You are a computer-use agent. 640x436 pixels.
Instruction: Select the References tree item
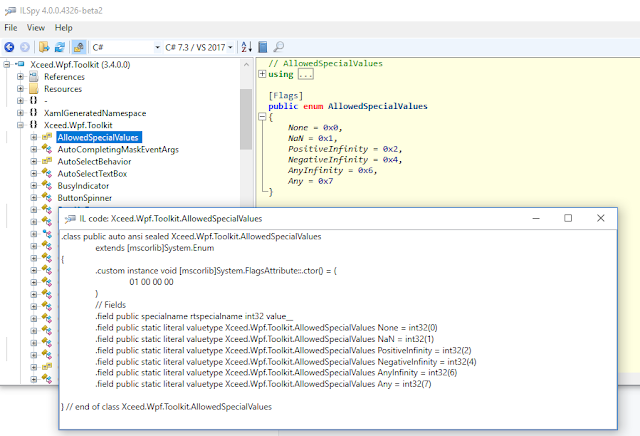tap(64, 77)
